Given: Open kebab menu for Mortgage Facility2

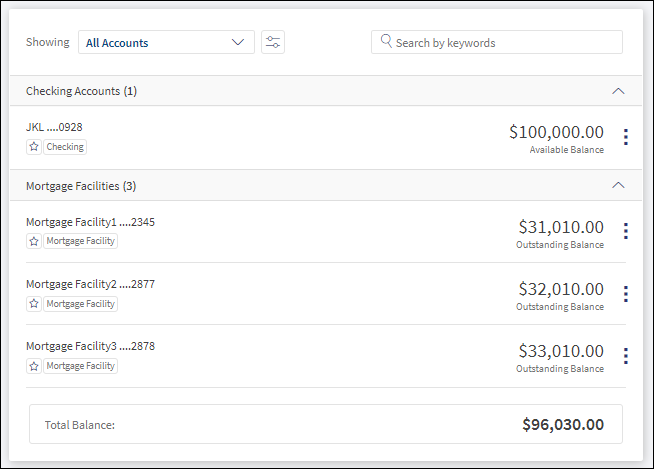Looking at the screenshot, I should point(625,294).
